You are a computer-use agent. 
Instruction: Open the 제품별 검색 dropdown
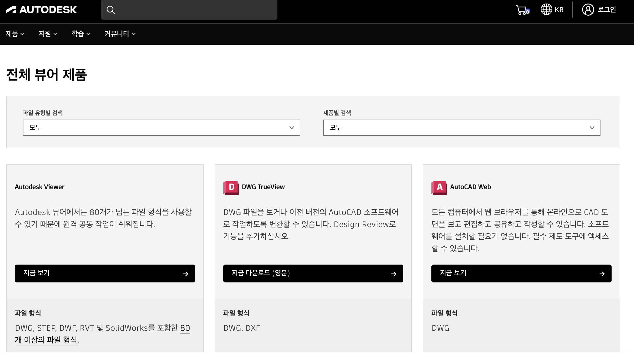click(462, 128)
